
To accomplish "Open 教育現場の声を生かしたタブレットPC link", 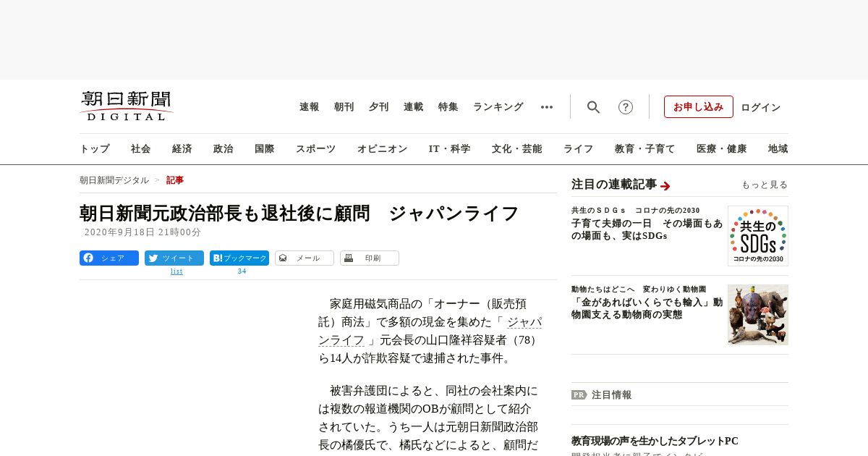I will coord(655,441).
